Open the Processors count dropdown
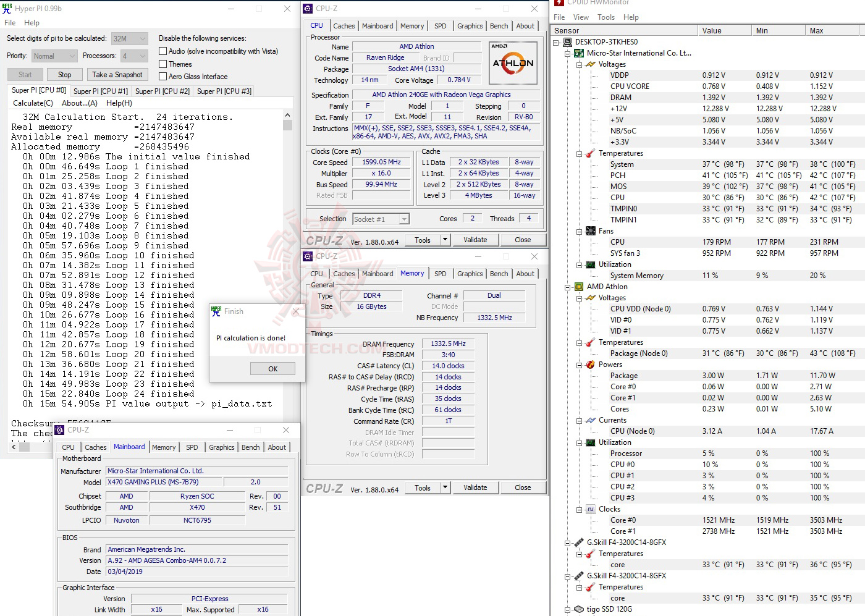 [134, 56]
